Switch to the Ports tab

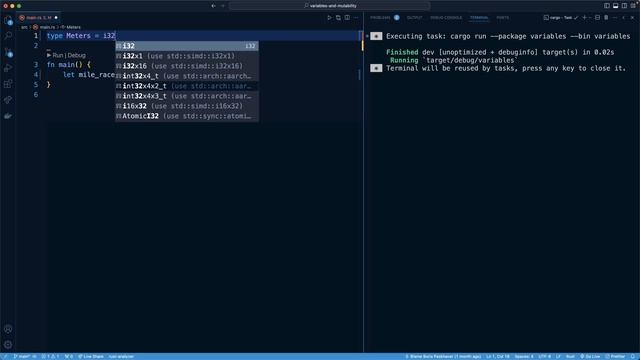(502, 18)
